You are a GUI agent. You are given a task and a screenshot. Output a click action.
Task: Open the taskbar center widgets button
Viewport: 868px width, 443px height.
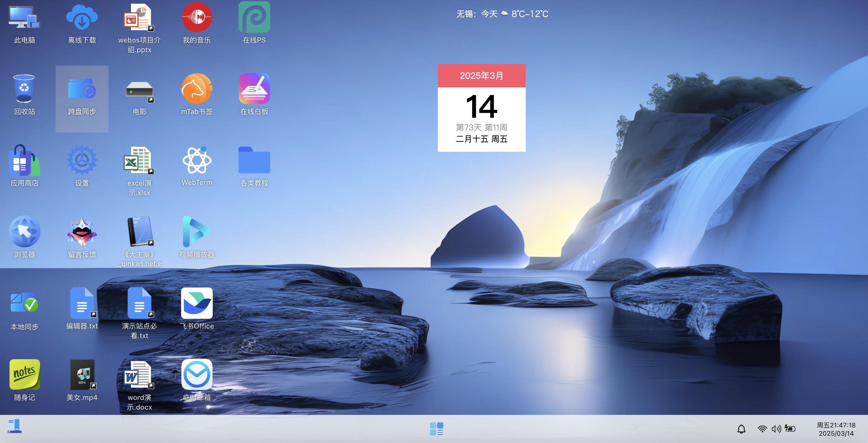pos(436,429)
